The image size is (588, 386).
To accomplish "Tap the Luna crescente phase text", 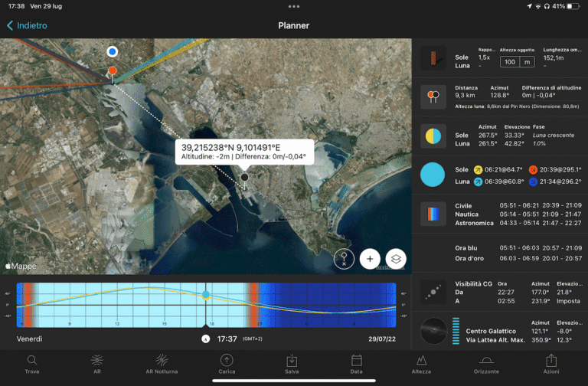I will (x=554, y=135).
